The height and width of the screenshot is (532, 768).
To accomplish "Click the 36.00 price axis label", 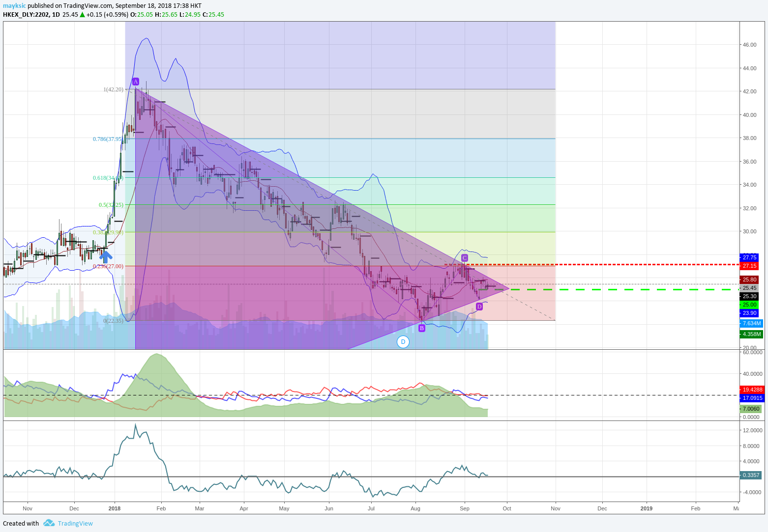I will (750, 162).
